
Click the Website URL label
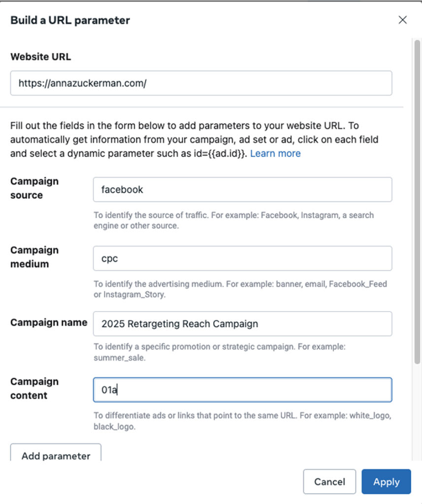tap(40, 57)
